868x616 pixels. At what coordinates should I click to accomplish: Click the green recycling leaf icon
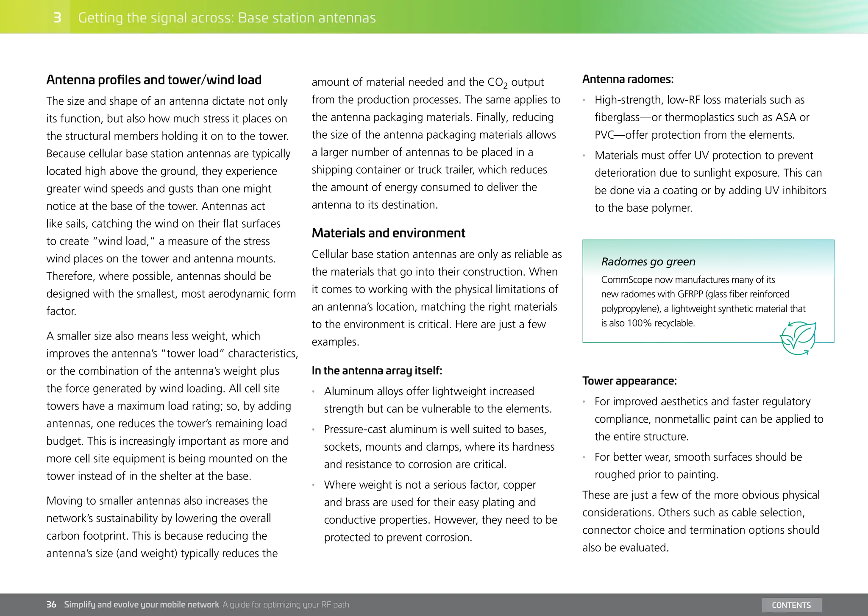click(x=798, y=338)
